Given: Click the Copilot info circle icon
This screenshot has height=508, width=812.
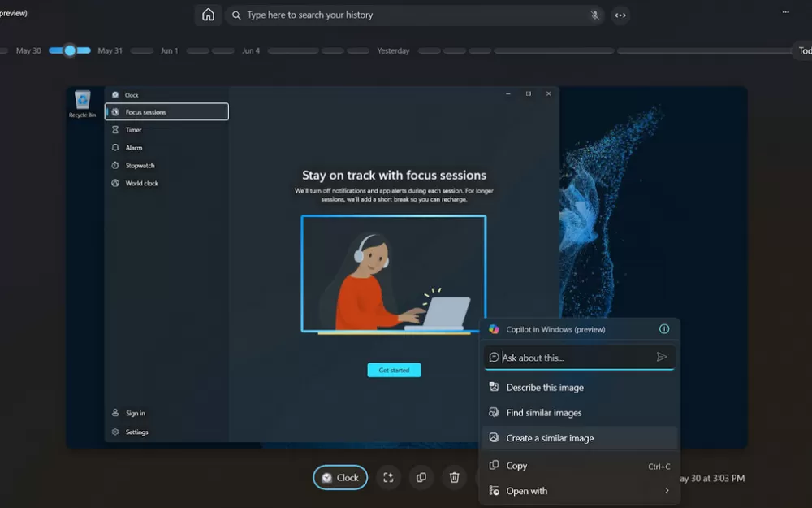Looking at the screenshot, I should (664, 329).
